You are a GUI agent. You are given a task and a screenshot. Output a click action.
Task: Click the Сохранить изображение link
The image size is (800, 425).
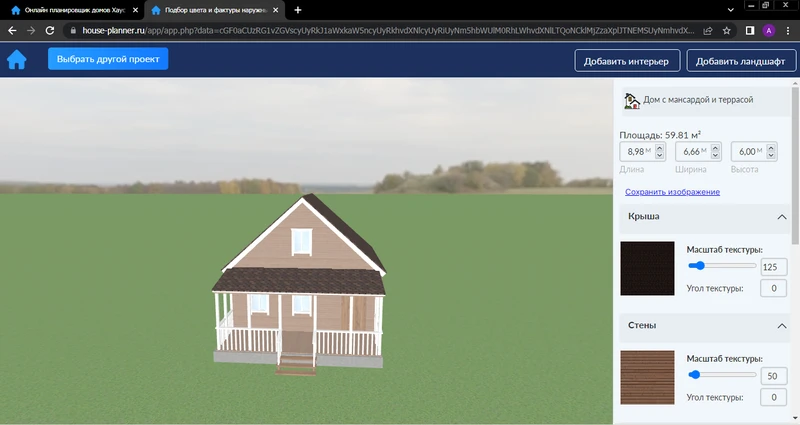672,192
